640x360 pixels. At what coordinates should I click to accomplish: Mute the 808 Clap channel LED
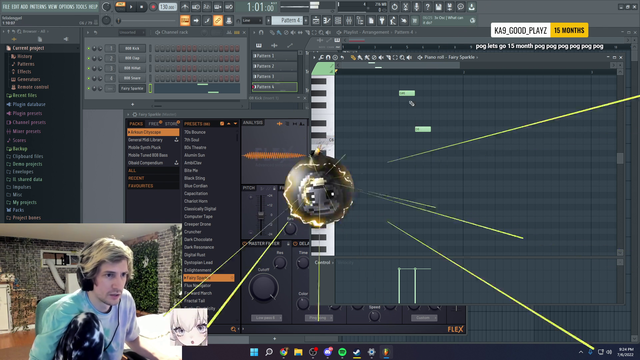tap(89, 58)
